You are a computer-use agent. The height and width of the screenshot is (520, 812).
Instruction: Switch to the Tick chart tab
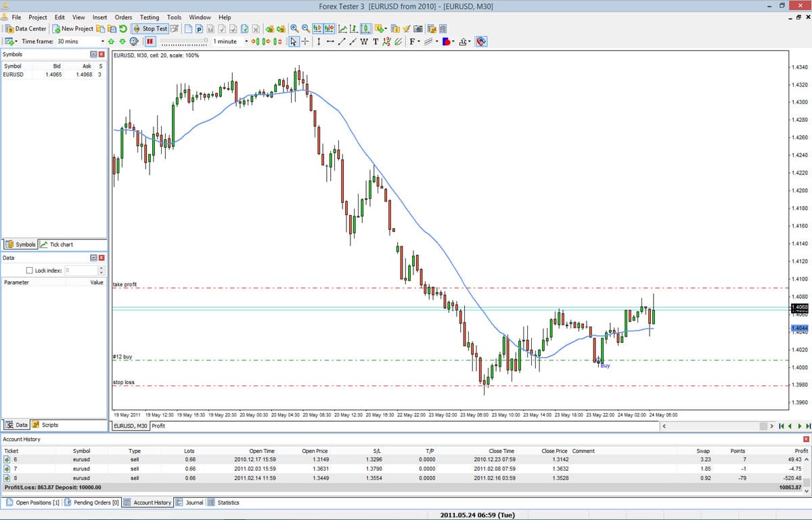click(x=57, y=244)
